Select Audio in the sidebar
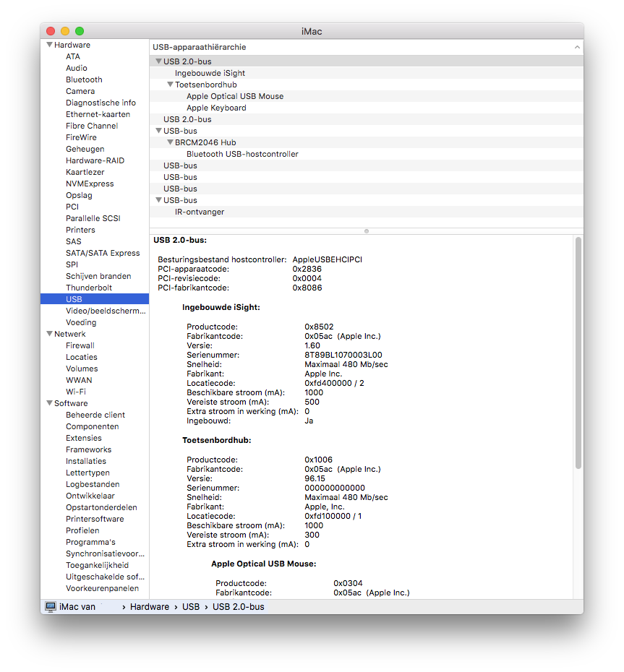 click(x=77, y=68)
